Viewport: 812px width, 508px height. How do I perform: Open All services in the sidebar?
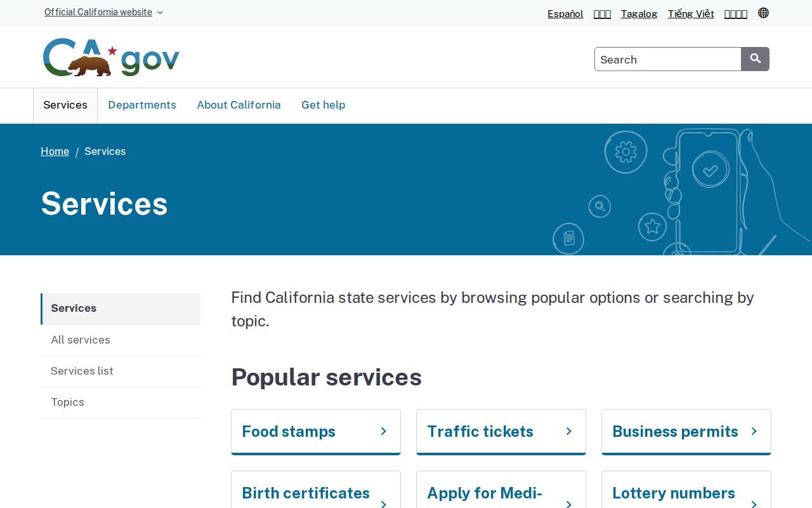(x=121, y=340)
